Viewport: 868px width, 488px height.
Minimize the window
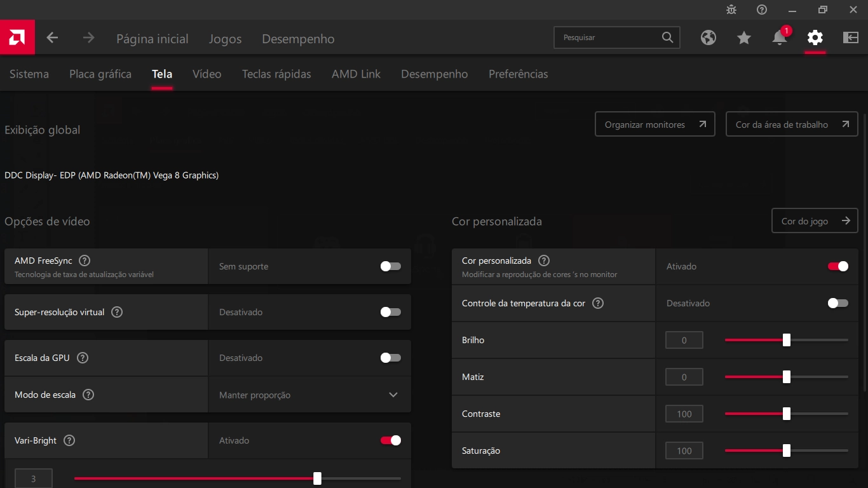pos(792,10)
